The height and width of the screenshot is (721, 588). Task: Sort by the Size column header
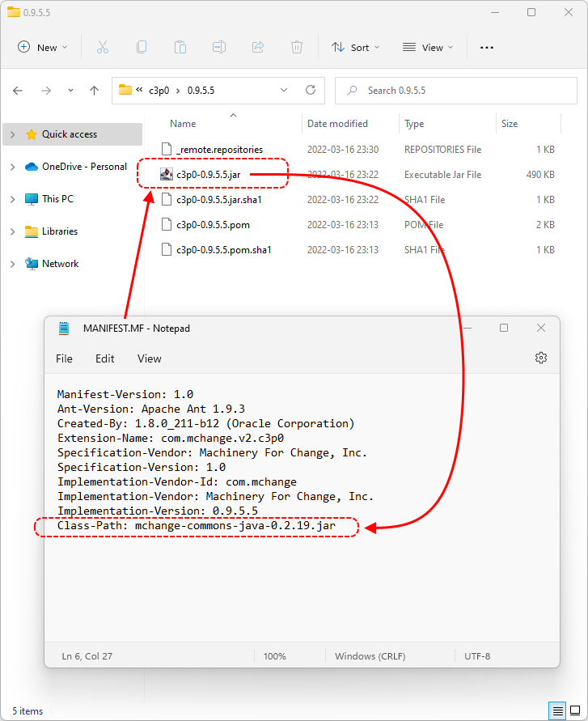(510, 124)
